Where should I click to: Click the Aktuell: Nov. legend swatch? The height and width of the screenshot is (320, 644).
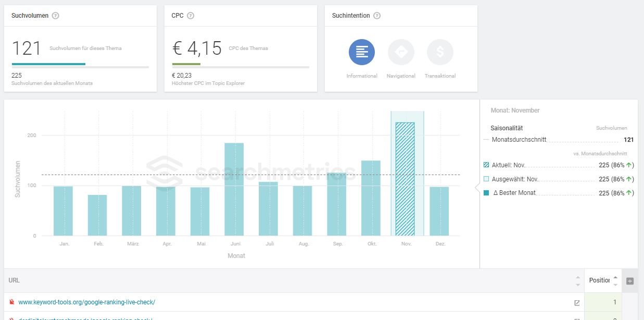(x=486, y=165)
